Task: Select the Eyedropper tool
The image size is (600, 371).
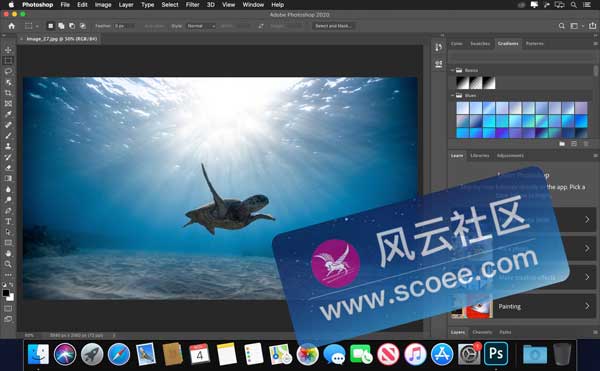Action: 8,114
